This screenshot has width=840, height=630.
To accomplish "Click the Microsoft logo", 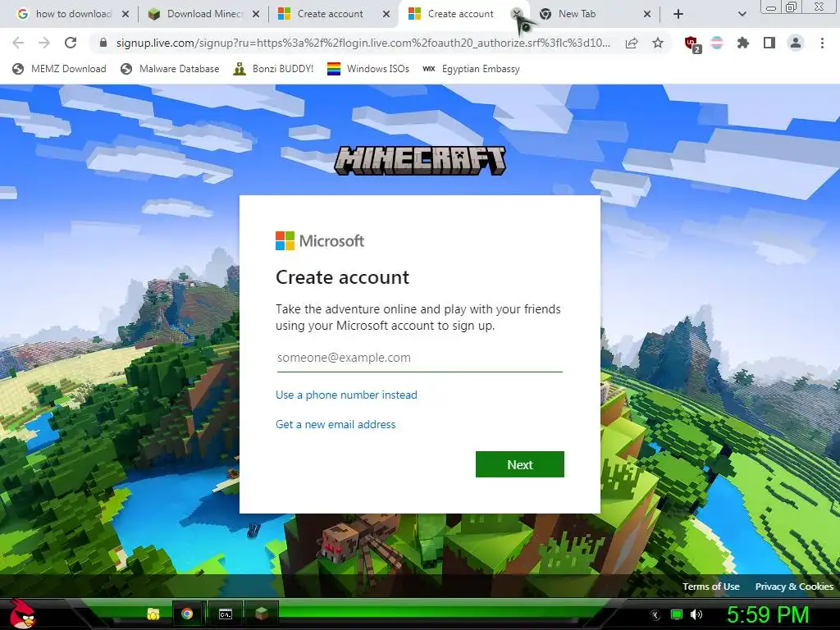I will tap(320, 241).
